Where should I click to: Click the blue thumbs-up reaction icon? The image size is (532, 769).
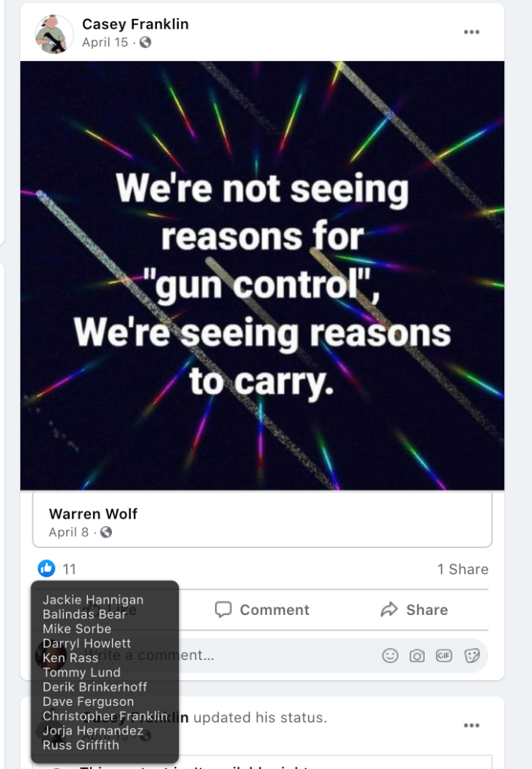47,568
